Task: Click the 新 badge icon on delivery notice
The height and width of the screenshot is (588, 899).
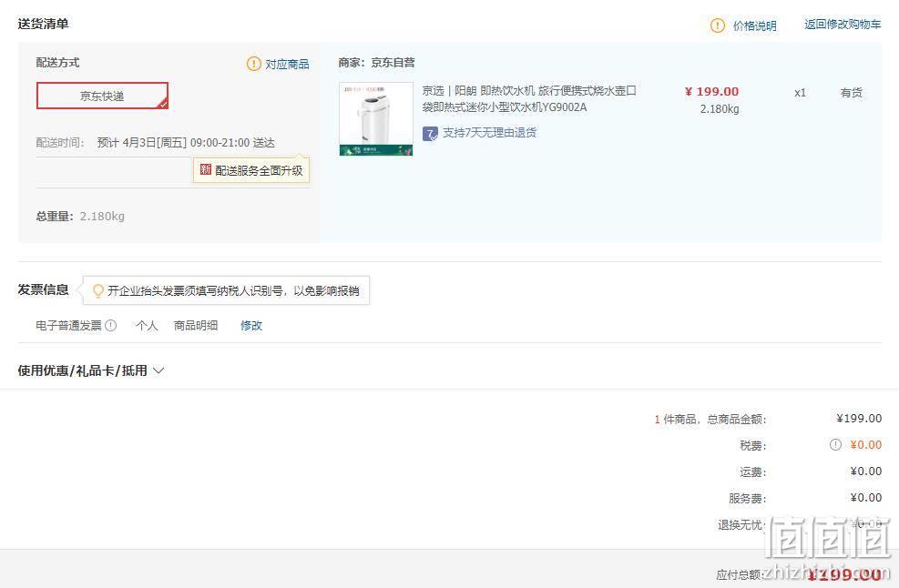Action: [x=205, y=169]
